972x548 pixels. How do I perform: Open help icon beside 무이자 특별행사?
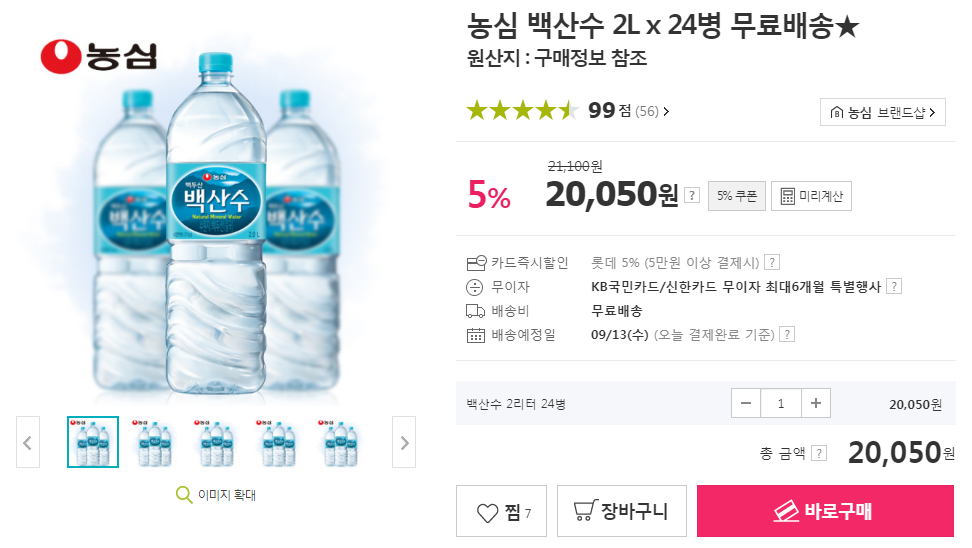[894, 287]
